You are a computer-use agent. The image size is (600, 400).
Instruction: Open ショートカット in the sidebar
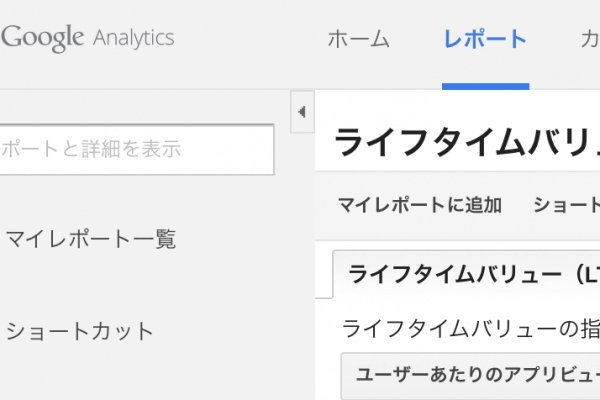[x=80, y=331]
